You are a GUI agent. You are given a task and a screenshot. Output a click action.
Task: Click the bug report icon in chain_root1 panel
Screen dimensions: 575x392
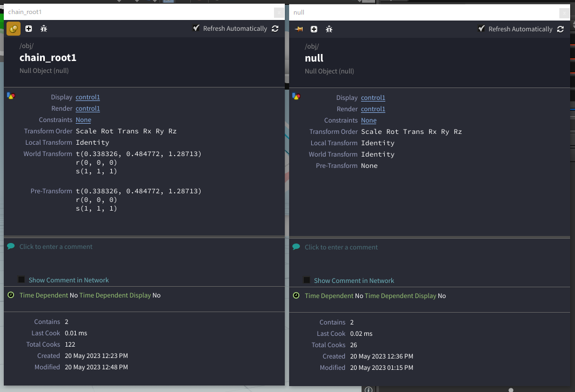click(x=43, y=29)
